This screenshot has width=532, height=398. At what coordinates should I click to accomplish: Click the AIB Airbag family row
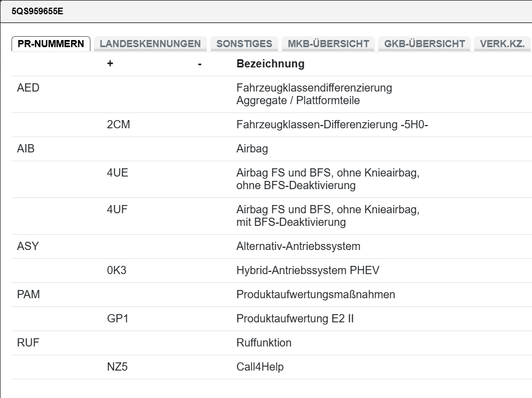pyautogui.click(x=26, y=149)
